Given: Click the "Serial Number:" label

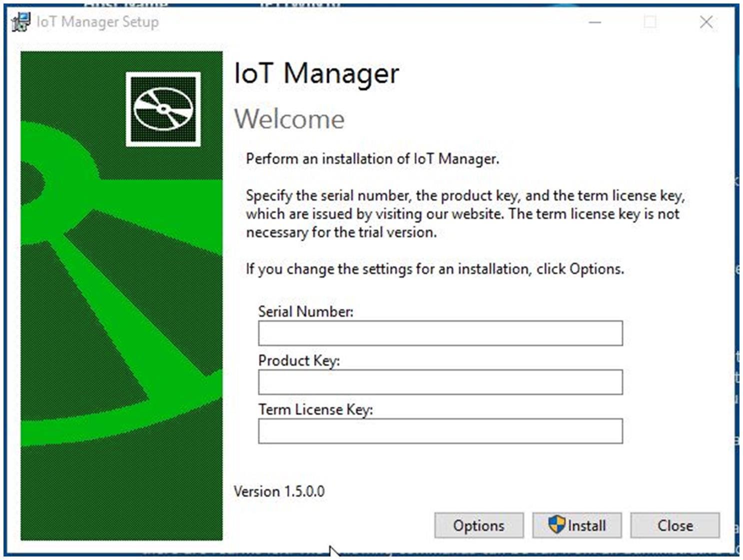Looking at the screenshot, I should tap(305, 312).
